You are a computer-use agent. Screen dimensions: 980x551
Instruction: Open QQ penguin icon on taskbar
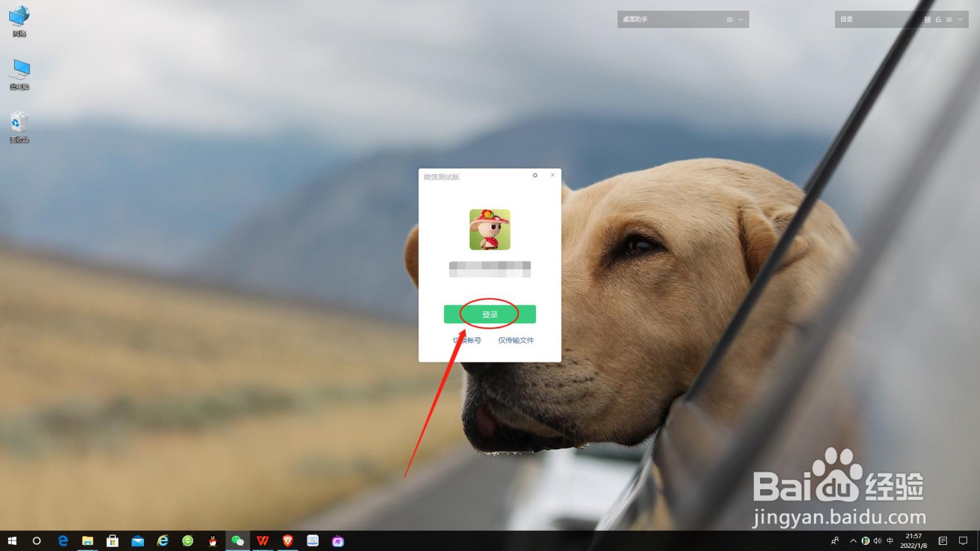213,541
